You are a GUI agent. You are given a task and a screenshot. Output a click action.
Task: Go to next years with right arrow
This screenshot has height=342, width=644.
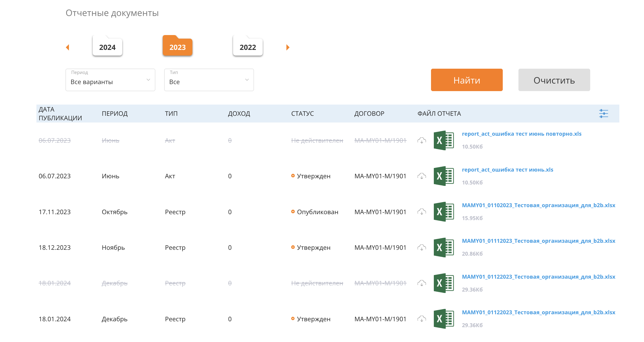pos(288,47)
